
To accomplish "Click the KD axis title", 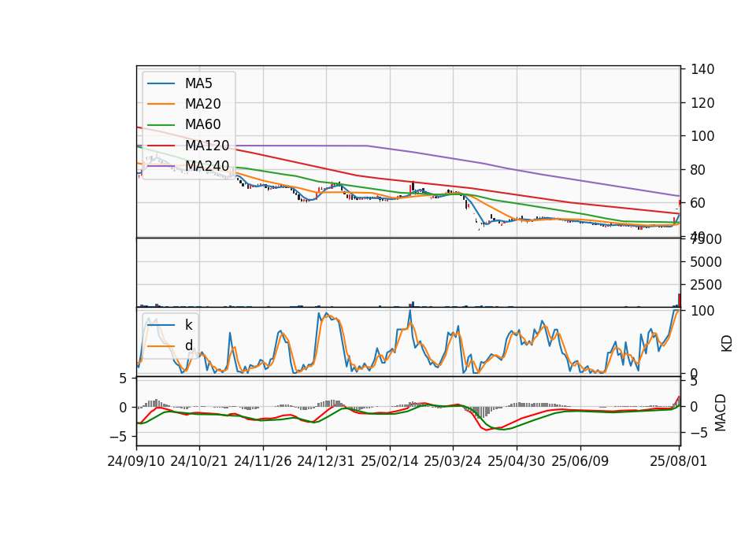I will coord(727,344).
